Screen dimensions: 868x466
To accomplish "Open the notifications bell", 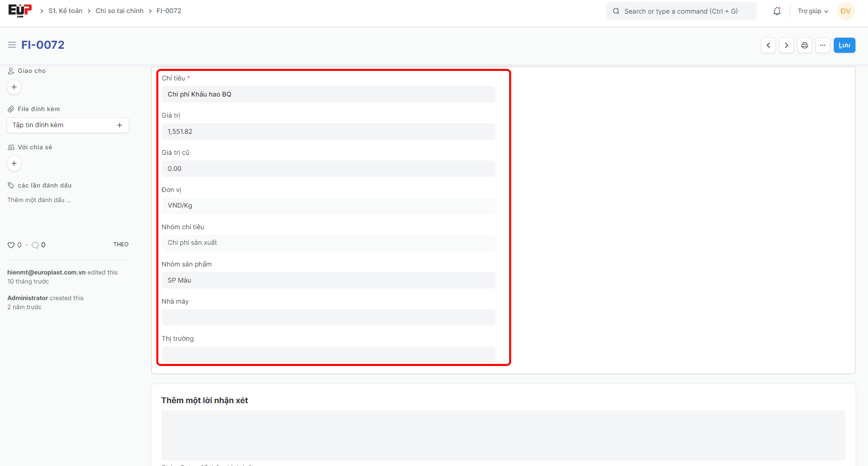I will tap(777, 11).
